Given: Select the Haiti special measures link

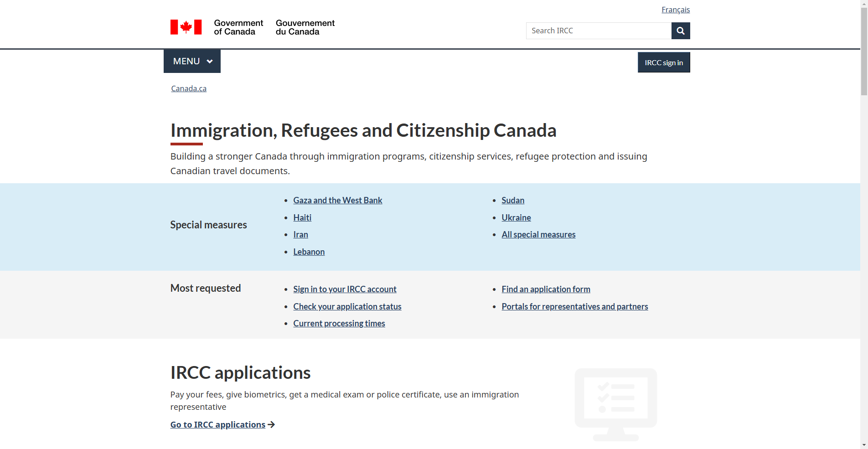Looking at the screenshot, I should (x=302, y=218).
